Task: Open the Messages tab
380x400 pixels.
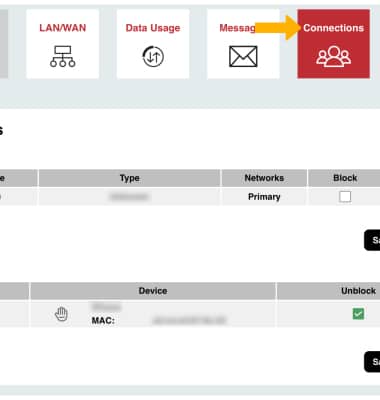Action: [243, 44]
